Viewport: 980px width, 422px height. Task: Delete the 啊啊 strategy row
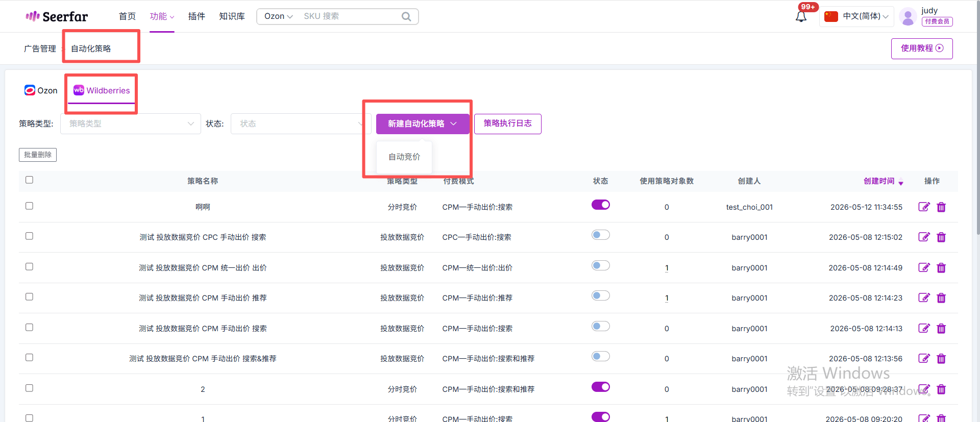pyautogui.click(x=941, y=207)
